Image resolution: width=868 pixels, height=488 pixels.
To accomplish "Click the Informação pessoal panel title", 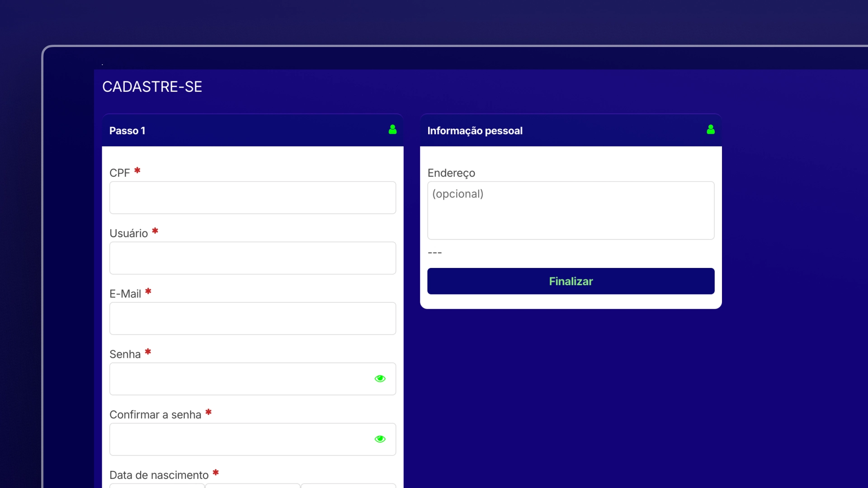I will [x=475, y=131].
